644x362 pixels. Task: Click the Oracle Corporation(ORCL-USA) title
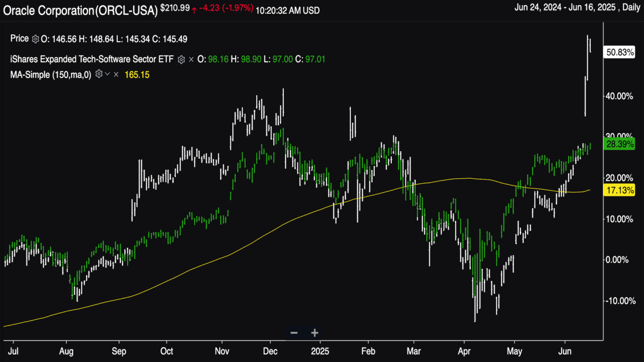(80, 9)
